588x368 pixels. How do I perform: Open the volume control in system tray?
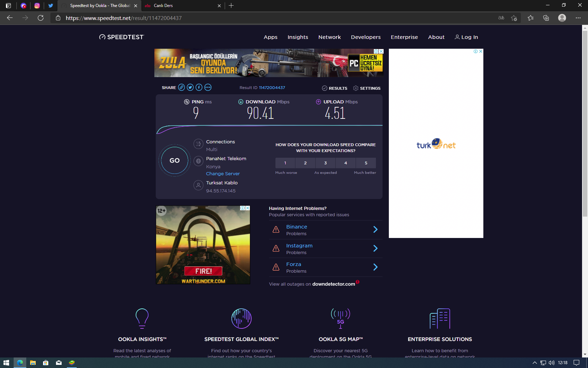(552, 363)
